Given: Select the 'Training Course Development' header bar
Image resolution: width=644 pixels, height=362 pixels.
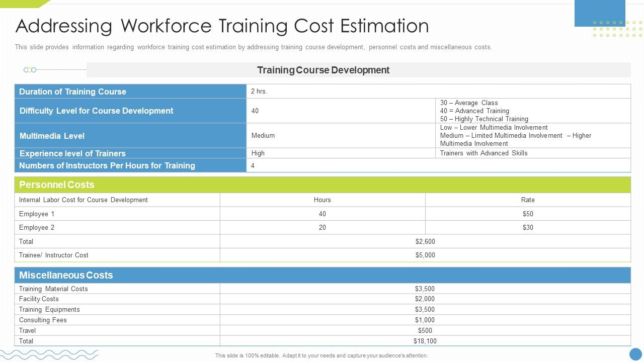Looking at the screenshot, I should [358, 70].
